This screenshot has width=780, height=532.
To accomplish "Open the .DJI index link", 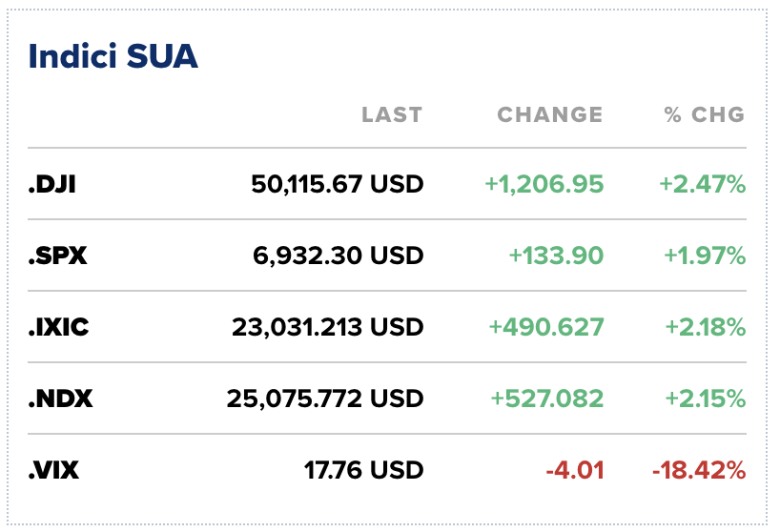I will pyautogui.click(x=52, y=184).
